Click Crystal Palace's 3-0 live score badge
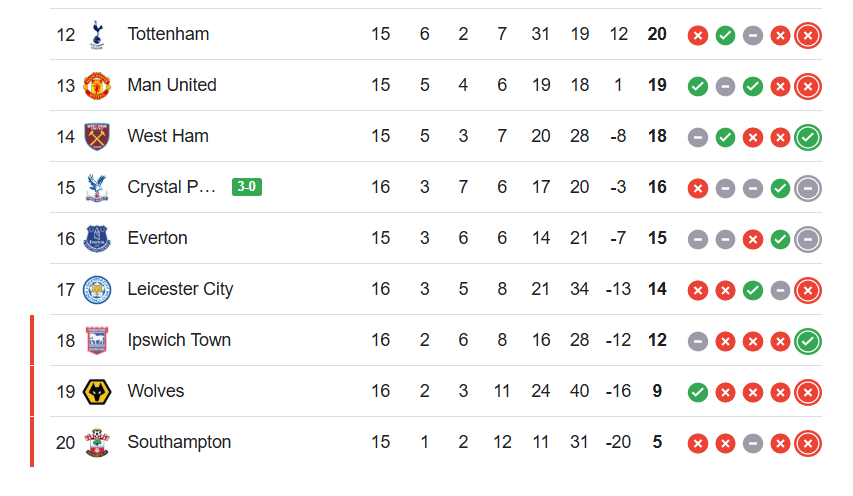This screenshot has height=496, width=853. point(247,187)
